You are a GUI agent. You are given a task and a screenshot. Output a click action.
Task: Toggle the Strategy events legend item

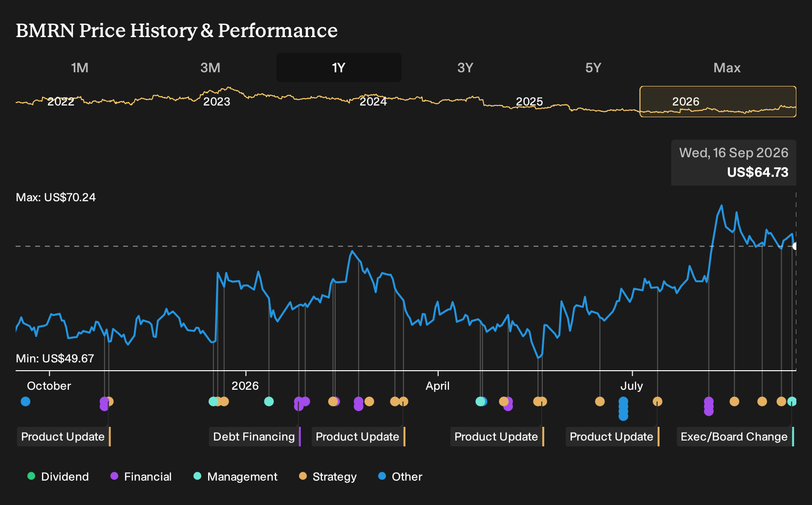coord(328,477)
